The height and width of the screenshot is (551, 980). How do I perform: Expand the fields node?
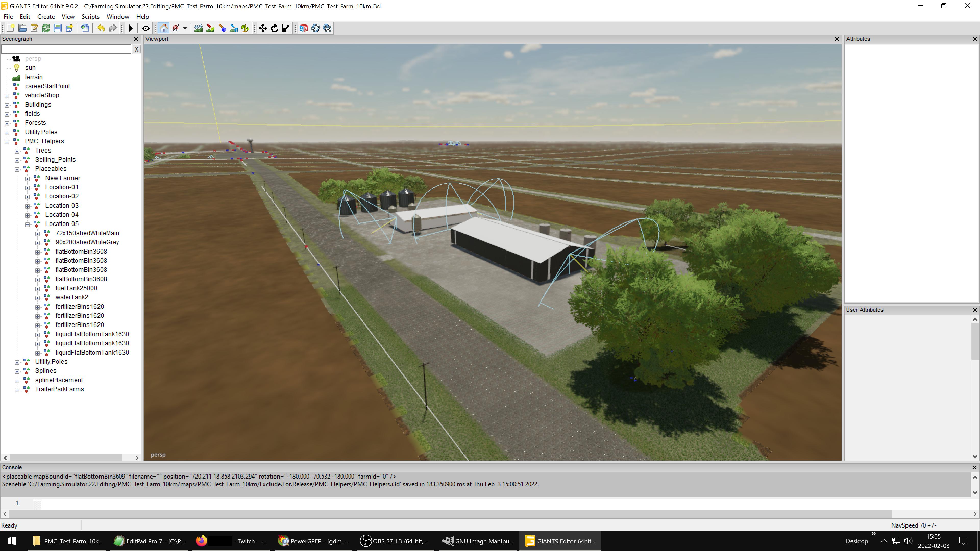(x=7, y=114)
